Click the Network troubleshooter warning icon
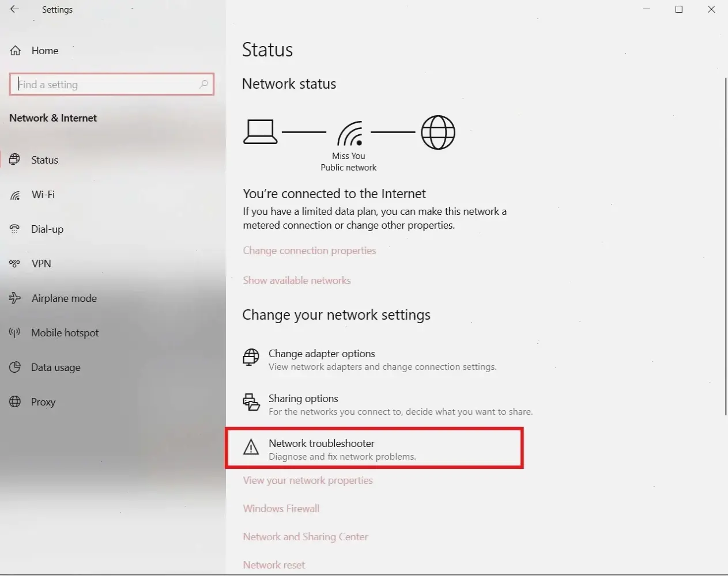The height and width of the screenshot is (576, 728). point(251,447)
